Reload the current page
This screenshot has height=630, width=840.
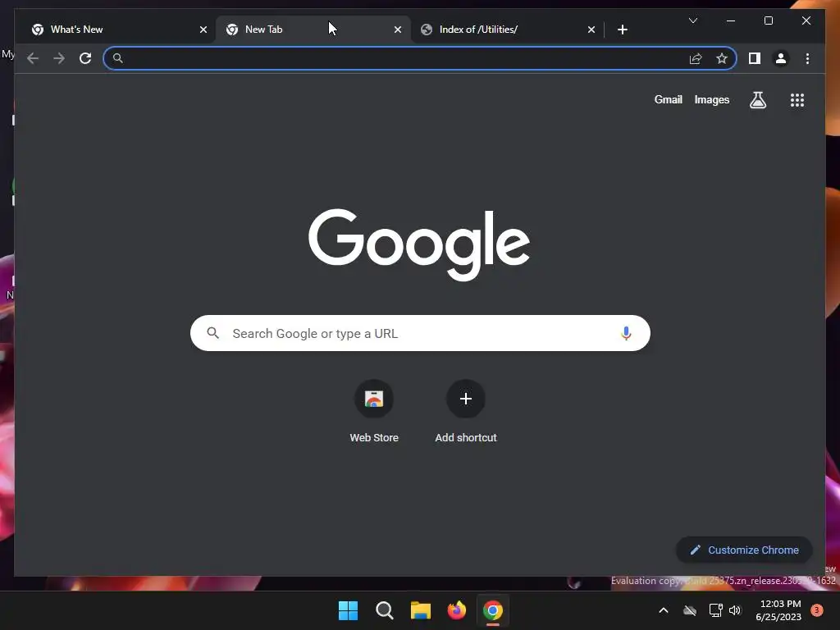(x=85, y=58)
